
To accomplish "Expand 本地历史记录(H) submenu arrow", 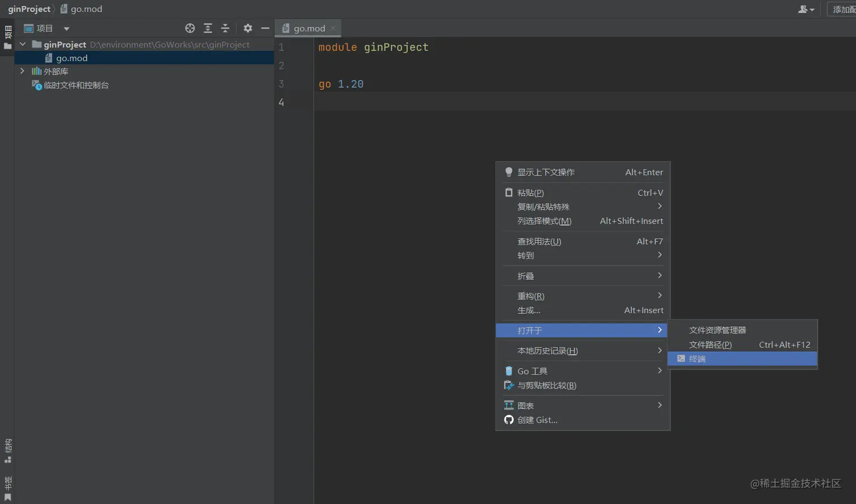I will [660, 351].
